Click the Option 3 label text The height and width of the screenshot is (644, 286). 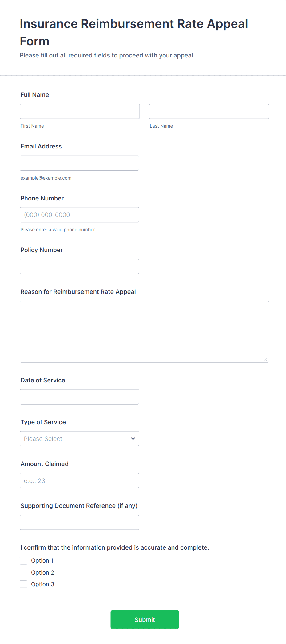point(42,584)
